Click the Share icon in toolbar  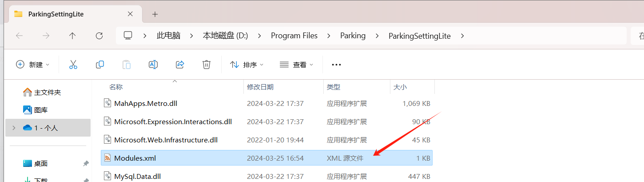pyautogui.click(x=180, y=65)
